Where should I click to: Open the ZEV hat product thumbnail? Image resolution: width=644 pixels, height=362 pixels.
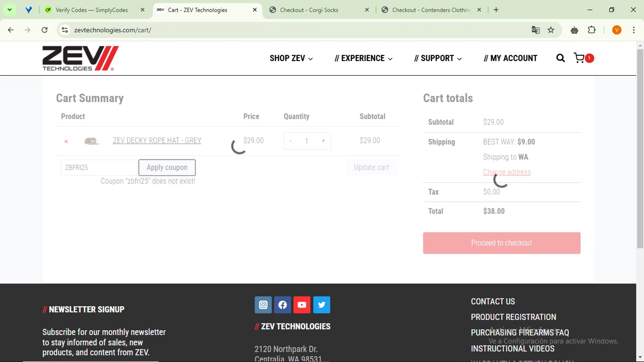point(91,141)
